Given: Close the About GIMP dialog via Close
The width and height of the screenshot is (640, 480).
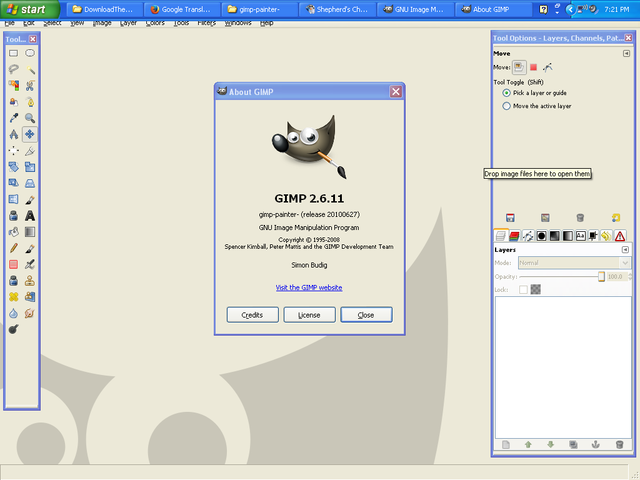Looking at the screenshot, I should [366, 315].
